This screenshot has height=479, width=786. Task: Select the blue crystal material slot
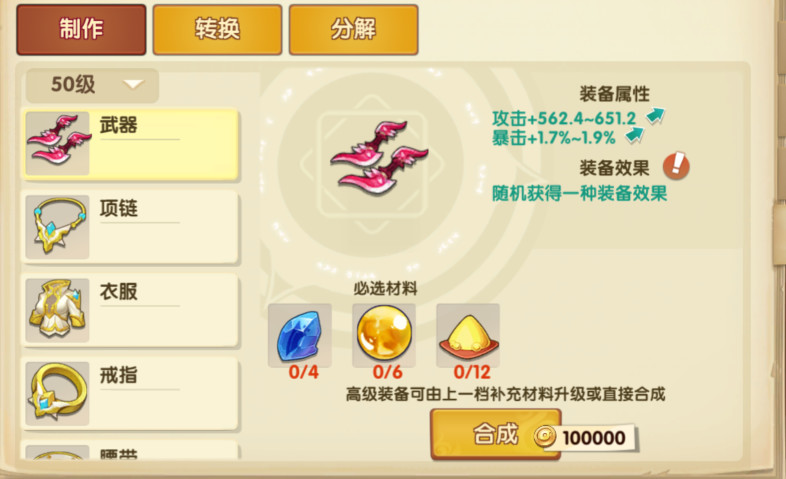(300, 335)
